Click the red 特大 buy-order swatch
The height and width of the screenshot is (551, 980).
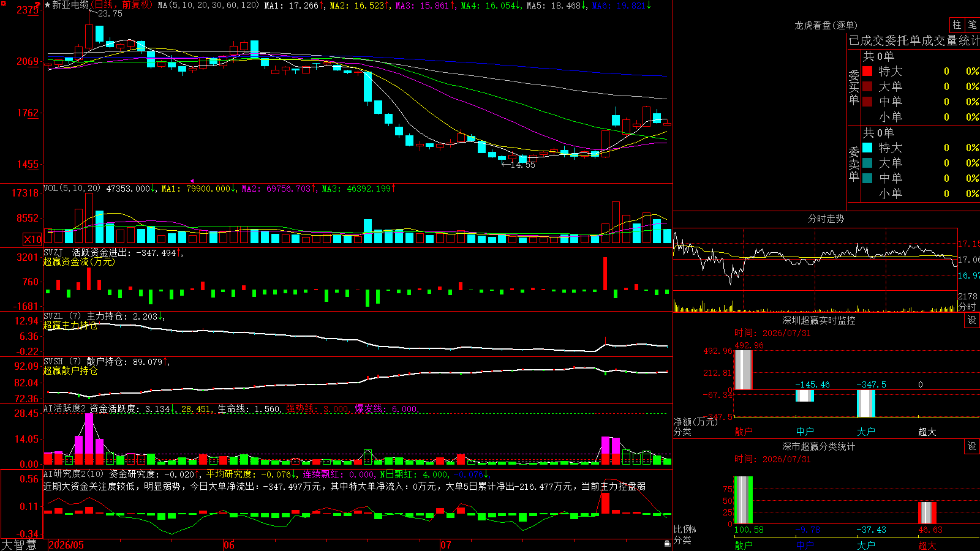tap(867, 71)
